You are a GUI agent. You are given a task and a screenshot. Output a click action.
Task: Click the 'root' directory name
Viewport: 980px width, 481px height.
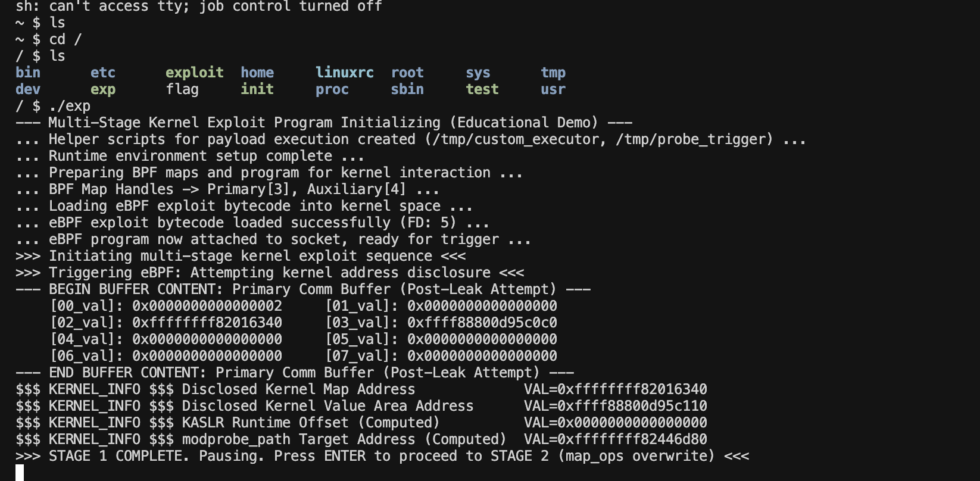click(407, 73)
